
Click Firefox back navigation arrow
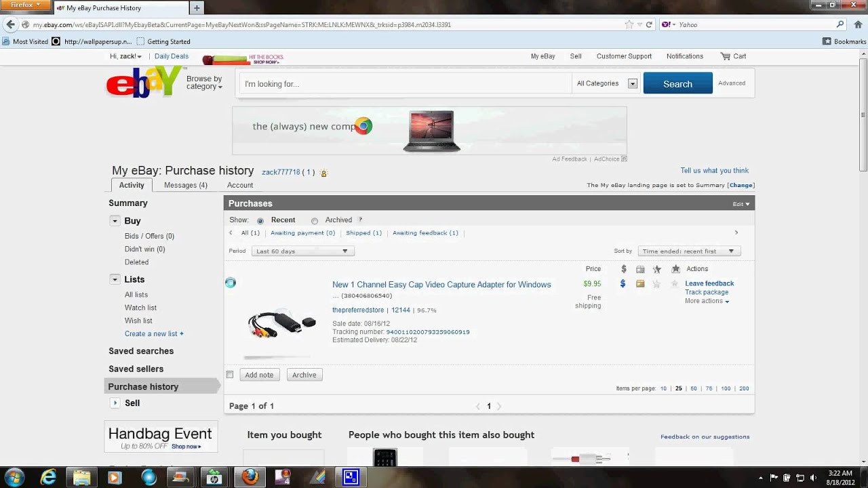[x=10, y=24]
